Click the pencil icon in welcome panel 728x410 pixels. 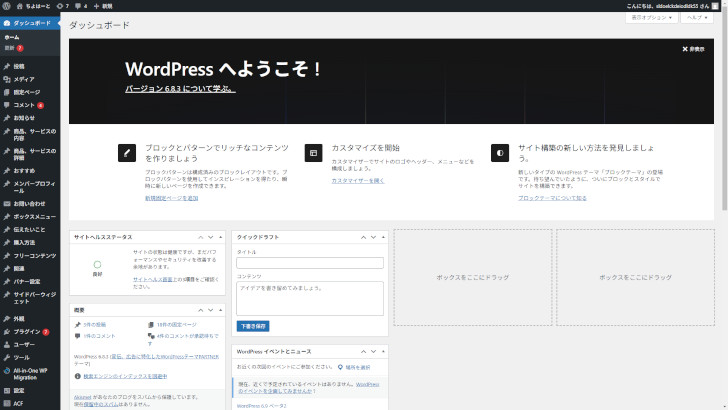pos(127,153)
